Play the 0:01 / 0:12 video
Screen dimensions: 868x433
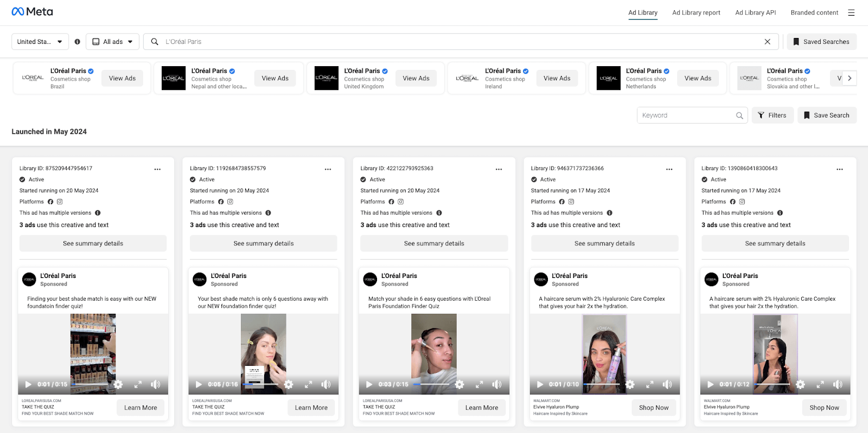(x=710, y=384)
